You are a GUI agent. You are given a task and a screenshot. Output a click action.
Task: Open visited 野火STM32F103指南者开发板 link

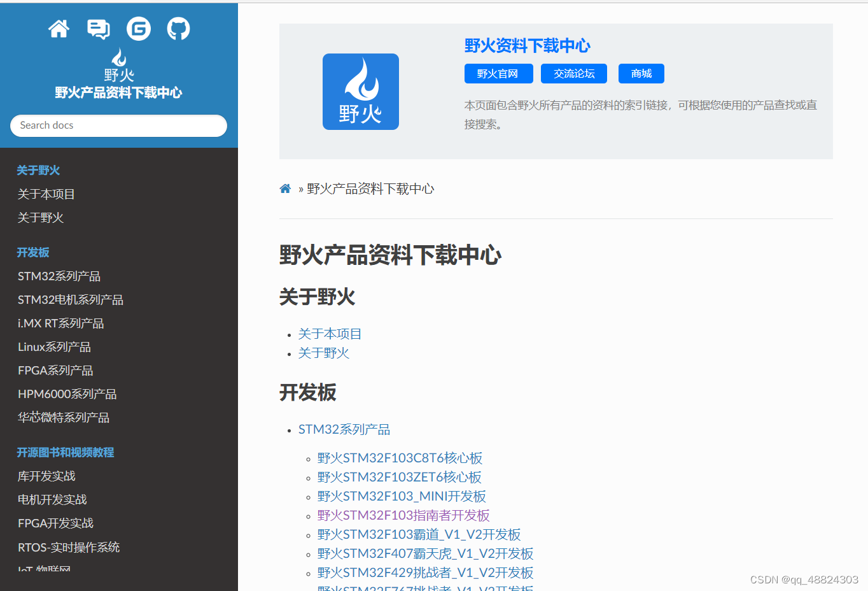point(403,515)
